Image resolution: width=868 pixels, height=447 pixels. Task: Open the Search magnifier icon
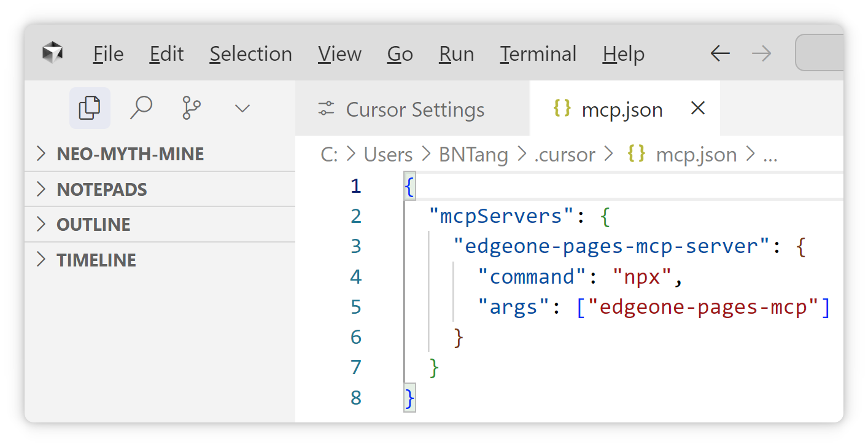pos(141,108)
